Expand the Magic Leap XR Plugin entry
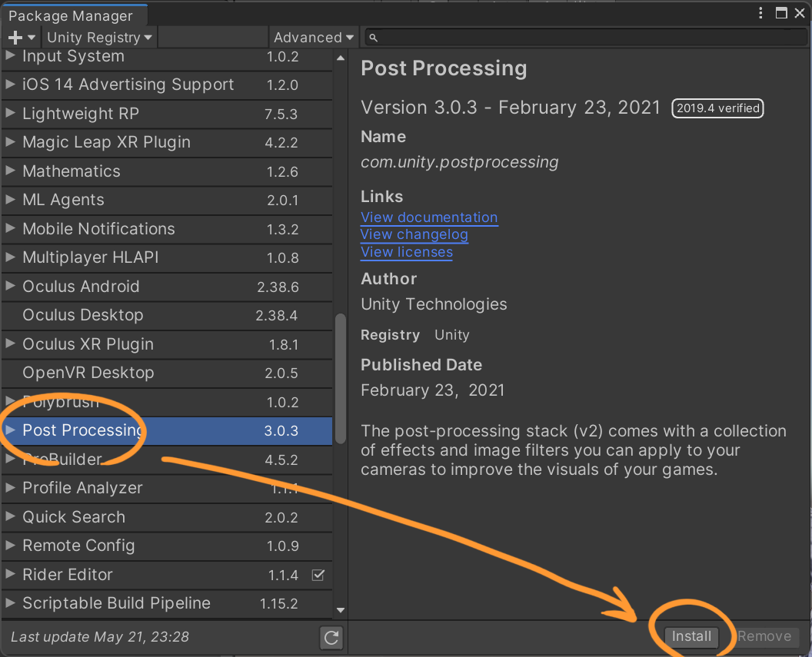812x657 pixels. pos(10,141)
